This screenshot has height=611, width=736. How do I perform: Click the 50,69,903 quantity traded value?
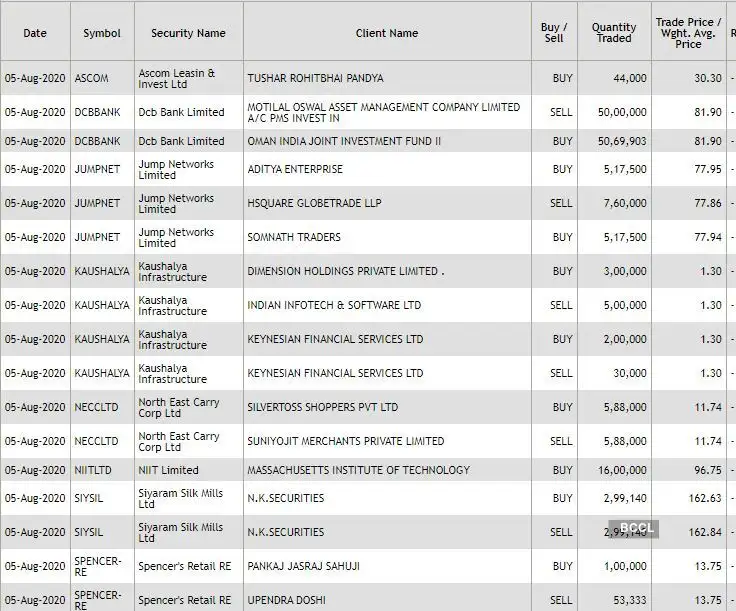619,141
